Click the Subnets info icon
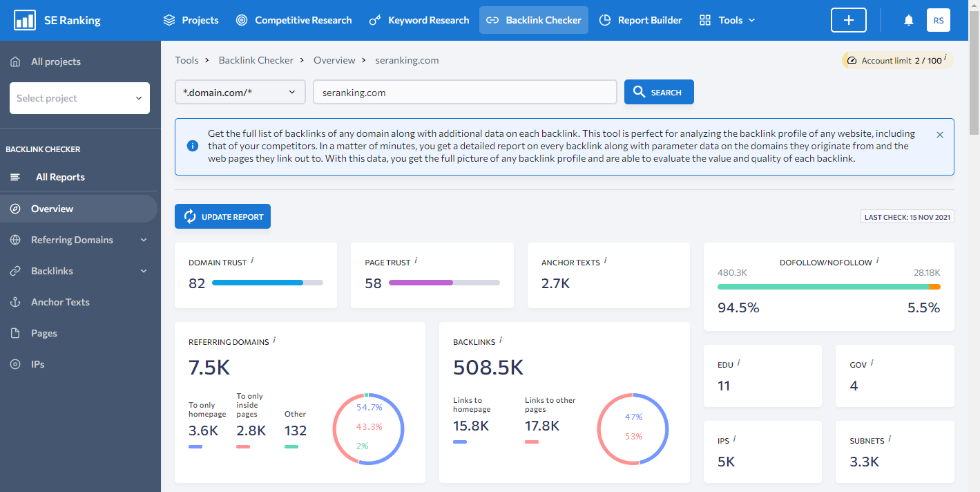 (x=890, y=439)
